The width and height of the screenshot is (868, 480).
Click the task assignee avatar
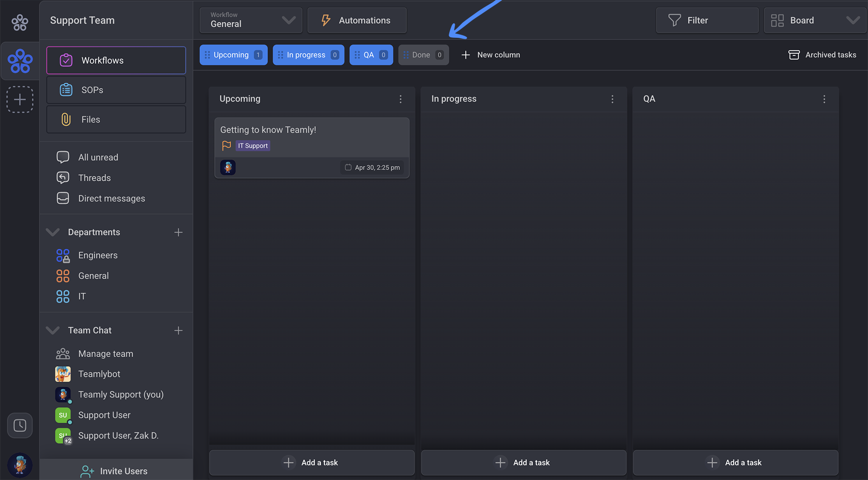pyautogui.click(x=228, y=167)
